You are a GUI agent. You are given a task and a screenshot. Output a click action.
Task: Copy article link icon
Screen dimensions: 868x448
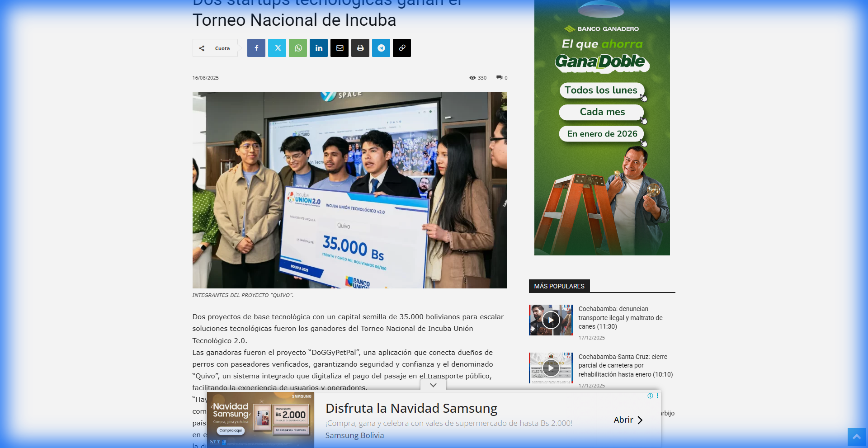(x=402, y=48)
